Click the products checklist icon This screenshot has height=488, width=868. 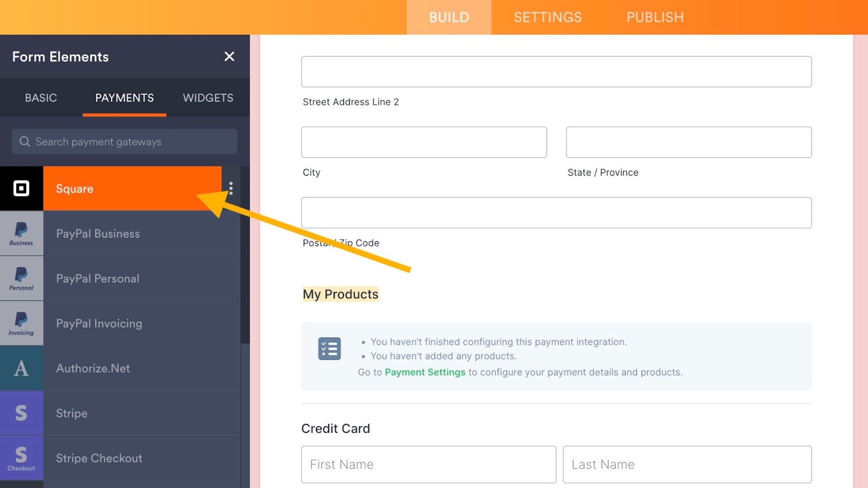(329, 349)
